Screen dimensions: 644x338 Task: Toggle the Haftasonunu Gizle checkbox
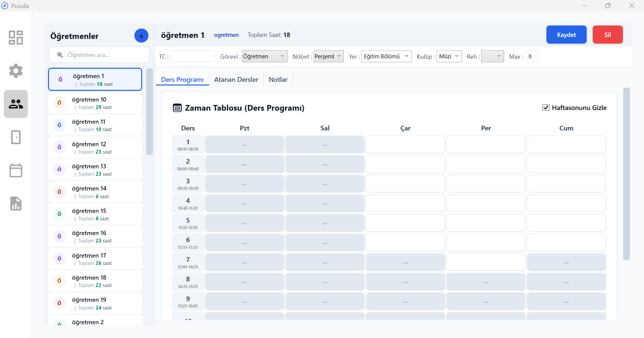546,108
